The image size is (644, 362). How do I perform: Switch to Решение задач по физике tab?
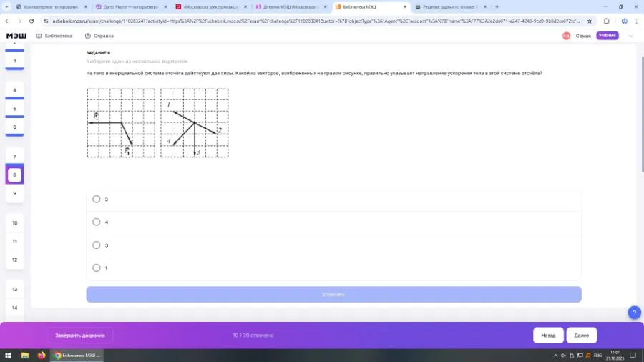click(451, 7)
